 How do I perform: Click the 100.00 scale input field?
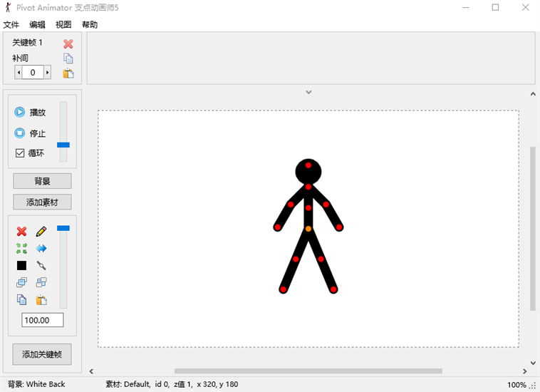tap(42, 320)
